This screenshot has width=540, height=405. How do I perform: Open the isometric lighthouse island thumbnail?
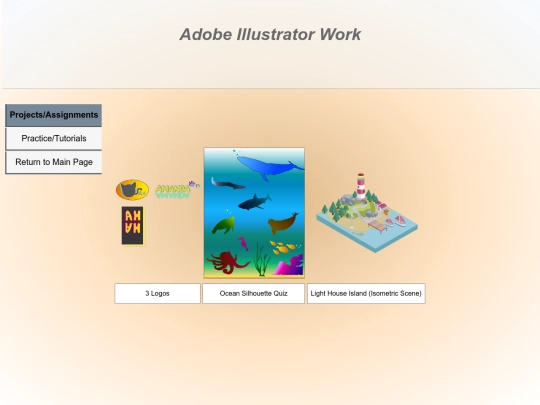click(367, 213)
